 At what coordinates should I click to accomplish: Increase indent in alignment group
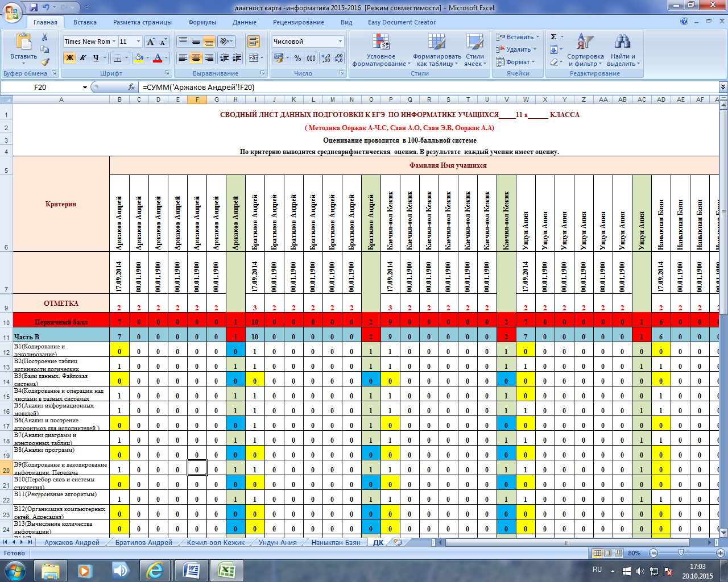pyautogui.click(x=237, y=57)
